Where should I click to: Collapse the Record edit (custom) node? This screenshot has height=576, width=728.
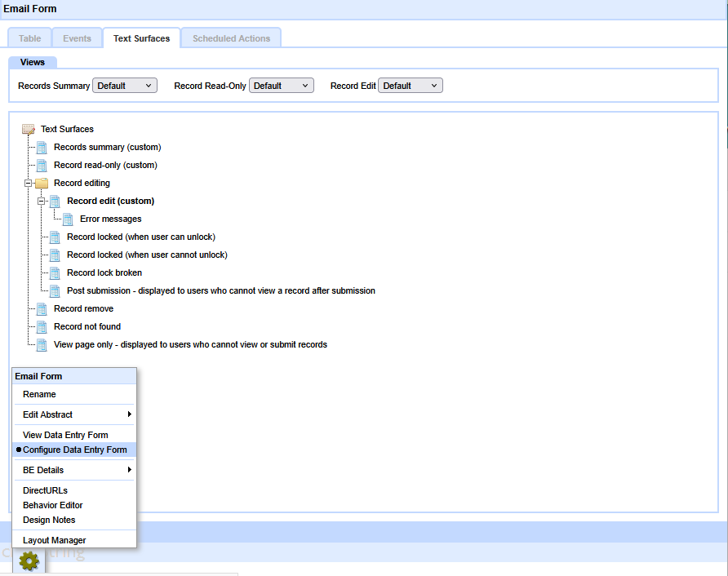pyautogui.click(x=42, y=201)
